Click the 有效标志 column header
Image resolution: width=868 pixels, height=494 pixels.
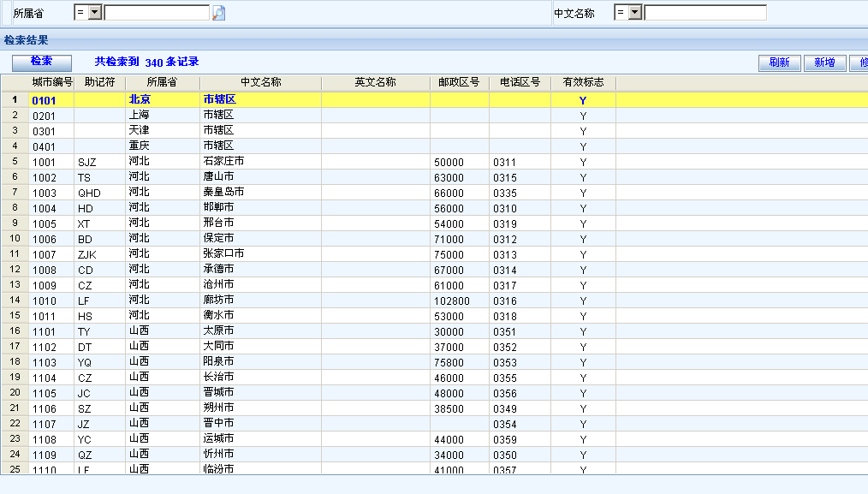tap(583, 82)
